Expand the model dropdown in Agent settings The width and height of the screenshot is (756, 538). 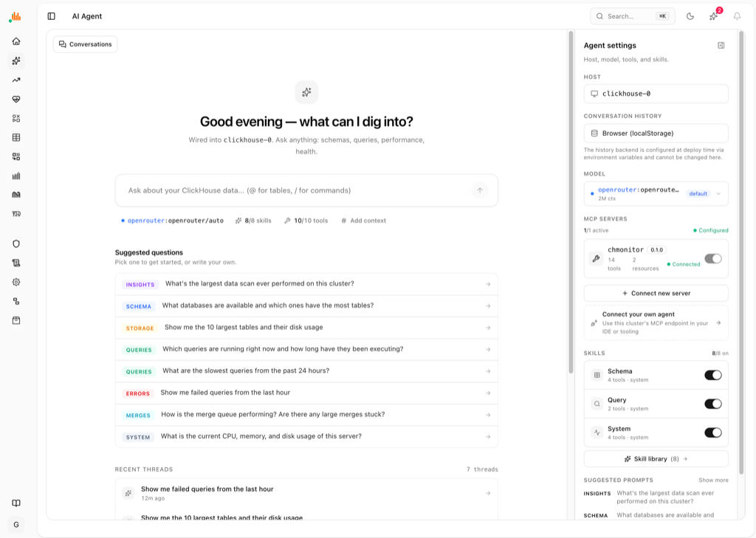pos(656,194)
